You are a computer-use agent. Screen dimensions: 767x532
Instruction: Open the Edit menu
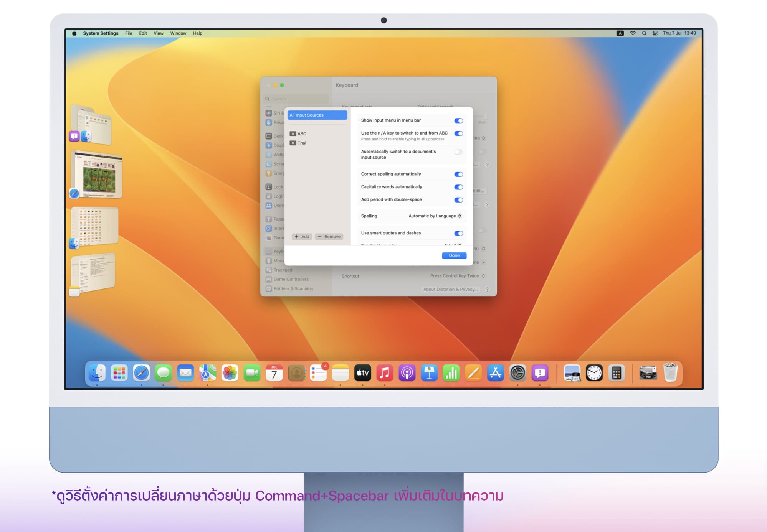click(x=143, y=33)
